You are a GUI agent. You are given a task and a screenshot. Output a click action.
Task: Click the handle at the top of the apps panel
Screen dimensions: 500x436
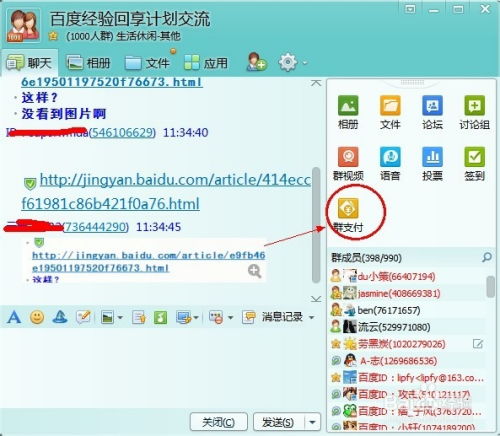[412, 82]
